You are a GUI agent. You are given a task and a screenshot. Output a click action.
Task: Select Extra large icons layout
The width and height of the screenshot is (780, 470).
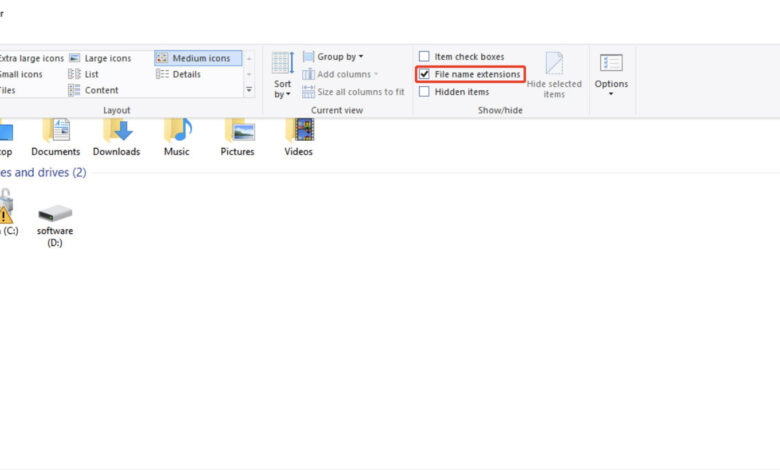pos(31,58)
